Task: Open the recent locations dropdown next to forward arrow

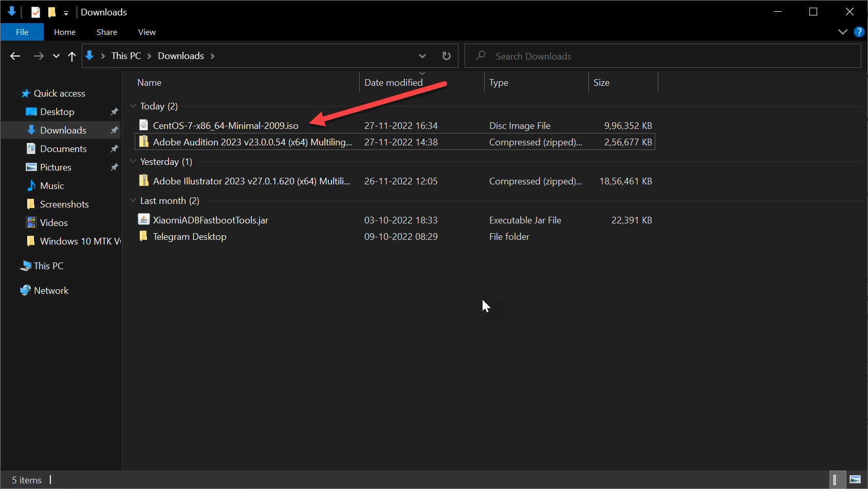Action: (x=56, y=56)
